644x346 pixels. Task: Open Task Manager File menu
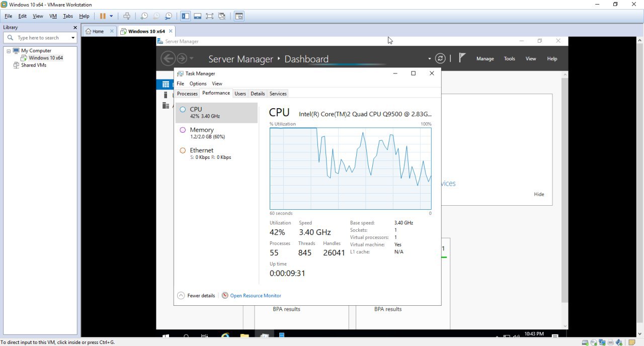click(180, 83)
